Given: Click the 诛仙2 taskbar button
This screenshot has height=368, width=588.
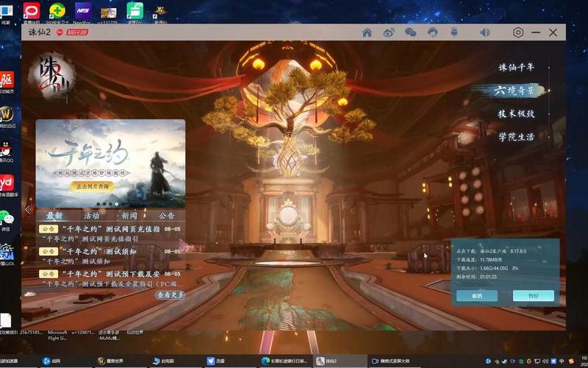Looking at the screenshot, I should pyautogui.click(x=340, y=361).
